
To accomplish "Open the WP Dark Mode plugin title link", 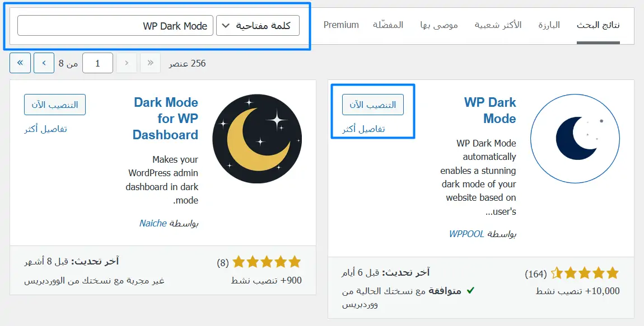I will 491,110.
